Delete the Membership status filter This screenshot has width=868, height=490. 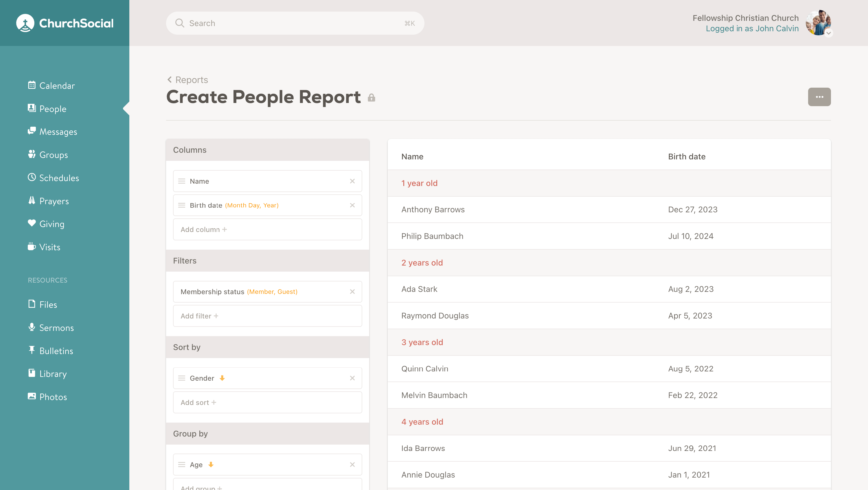352,292
